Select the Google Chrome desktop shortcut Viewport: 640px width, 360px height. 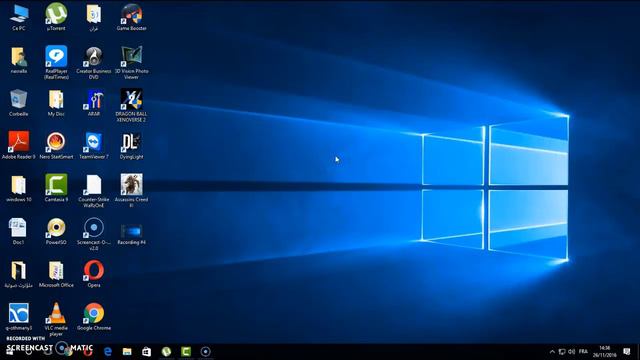[x=94, y=317]
